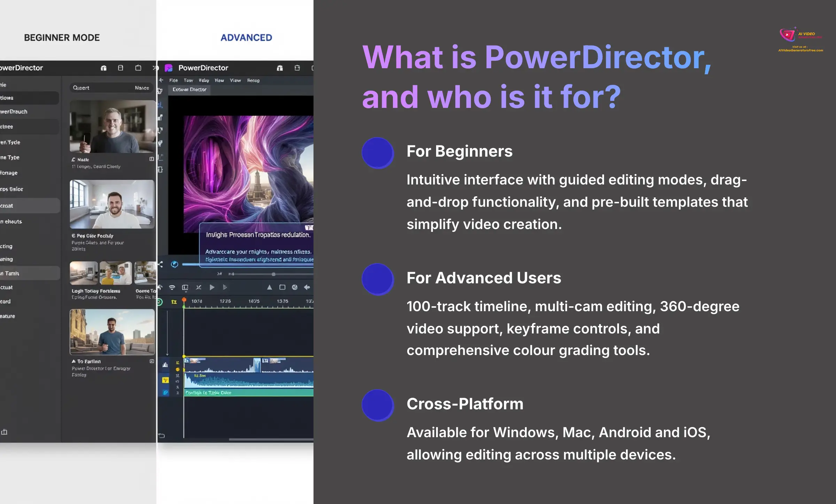Open the 'Feby' menu in the Advanced menu bar
Viewport: 836px width, 504px height.
point(204,80)
